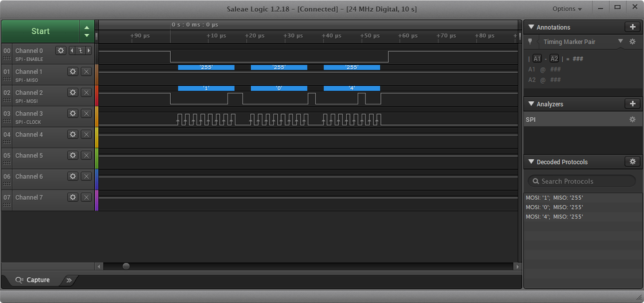Select Channel 3 SPI-CLOCK label
Screen dimensions: 644x303
pos(28,122)
